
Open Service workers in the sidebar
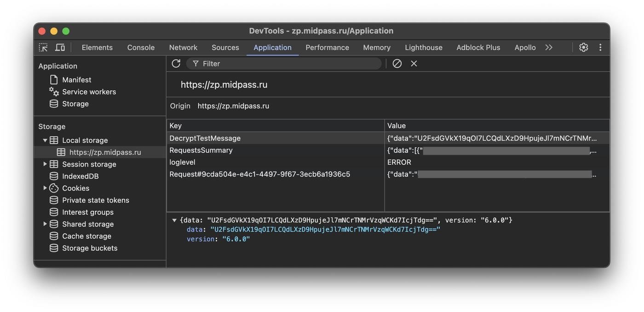coord(89,92)
